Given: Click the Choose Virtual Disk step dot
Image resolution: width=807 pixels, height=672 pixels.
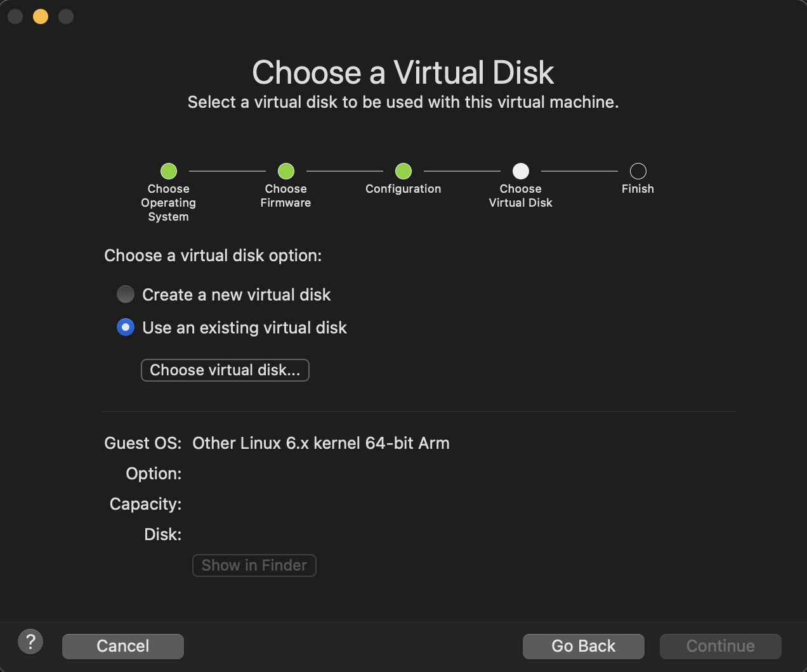Looking at the screenshot, I should (x=521, y=171).
